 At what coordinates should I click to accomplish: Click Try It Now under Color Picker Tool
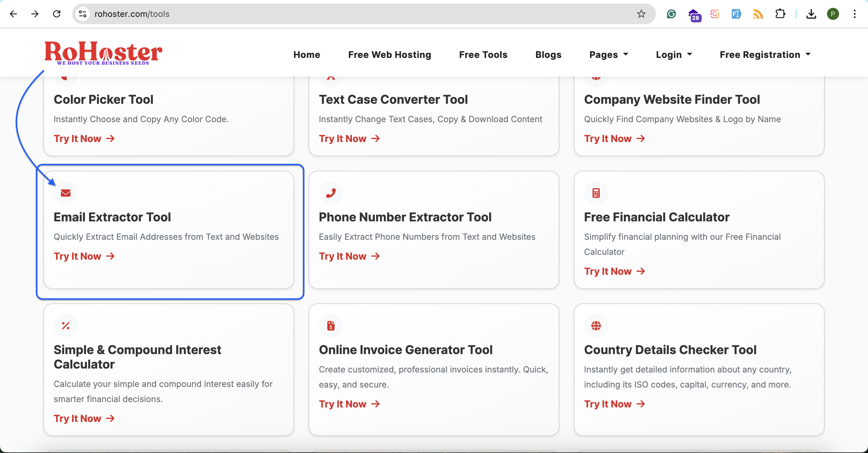84,139
